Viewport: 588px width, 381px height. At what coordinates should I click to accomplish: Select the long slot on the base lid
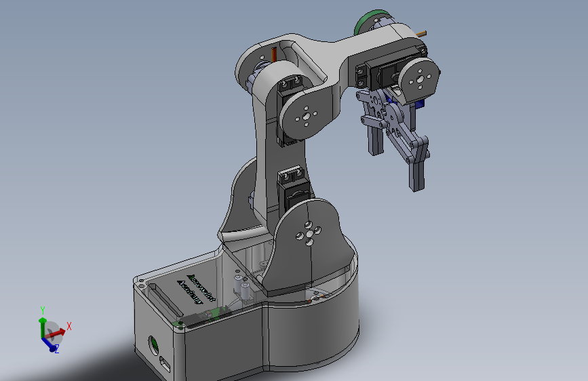coord(165,300)
